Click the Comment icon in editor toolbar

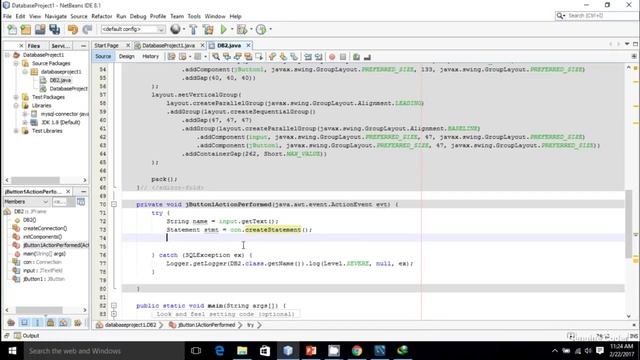356,57
